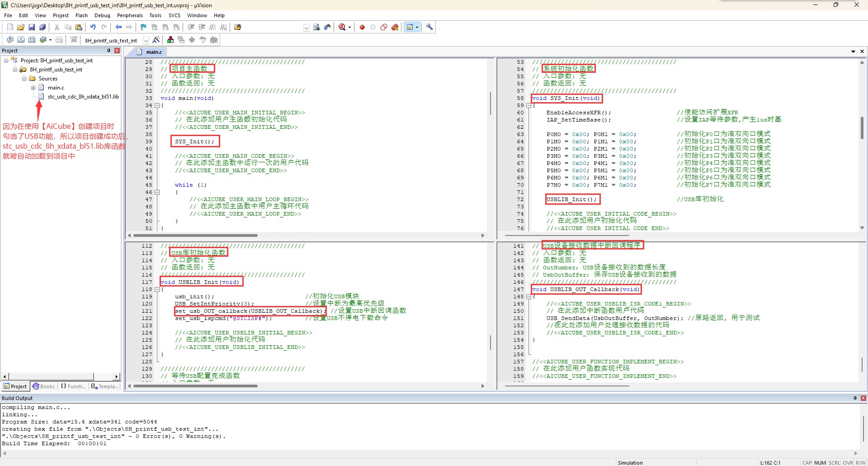
Task: Click the Save All icon
Action: [42, 27]
